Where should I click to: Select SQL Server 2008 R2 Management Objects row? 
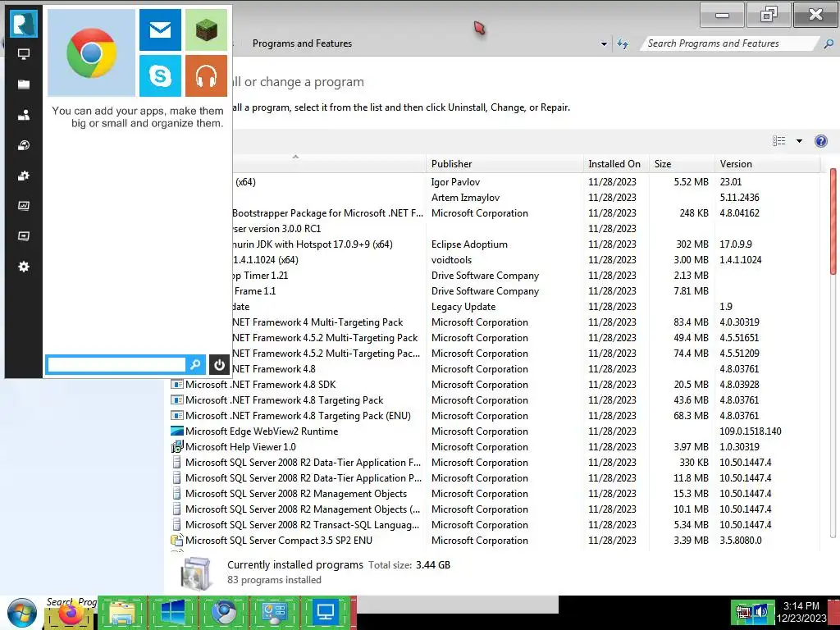[494, 493]
